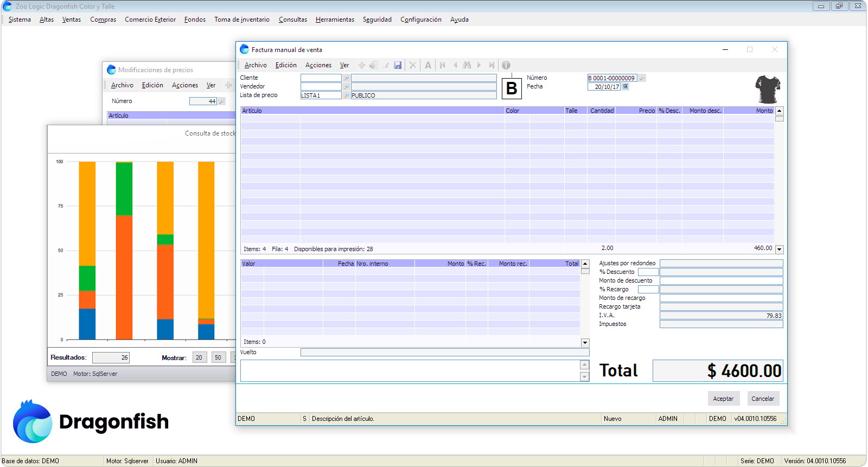Open the Acciones menu in Factura window
This screenshot has width=868, height=467.
click(318, 65)
